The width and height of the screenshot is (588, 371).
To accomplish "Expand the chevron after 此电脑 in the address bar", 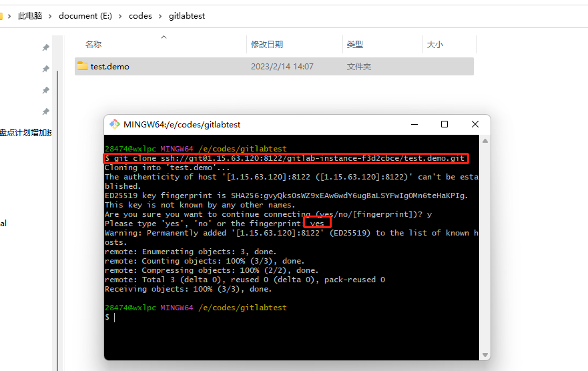I will click(50, 16).
